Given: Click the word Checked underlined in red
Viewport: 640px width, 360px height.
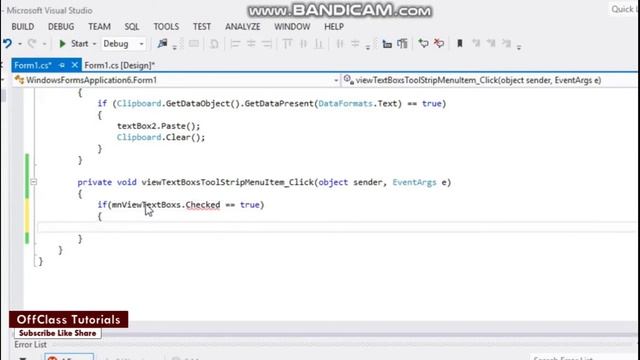Looking at the screenshot, I should pyautogui.click(x=203, y=204).
